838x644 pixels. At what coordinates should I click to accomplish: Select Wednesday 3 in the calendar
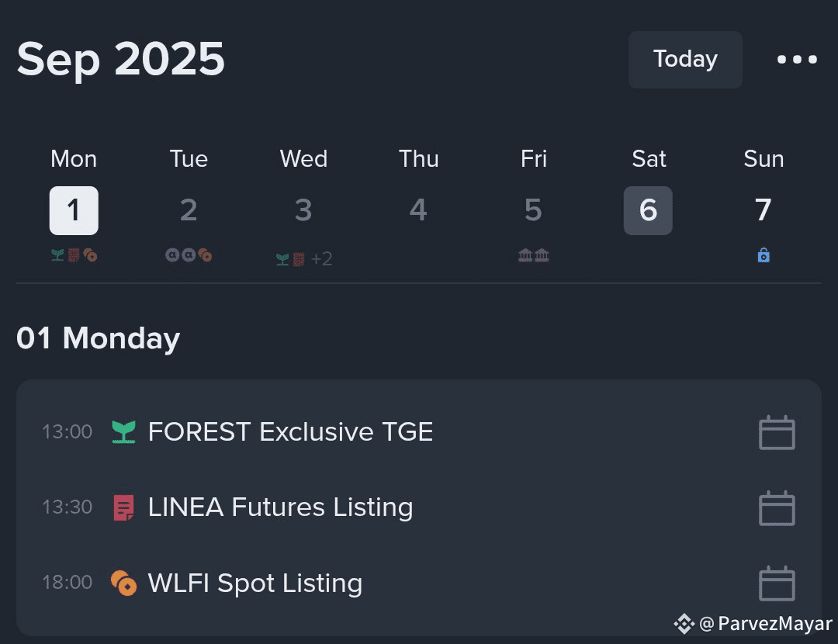(x=303, y=210)
